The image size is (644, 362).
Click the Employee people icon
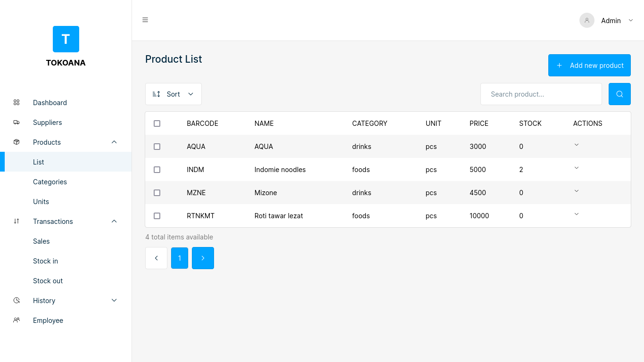[17, 320]
